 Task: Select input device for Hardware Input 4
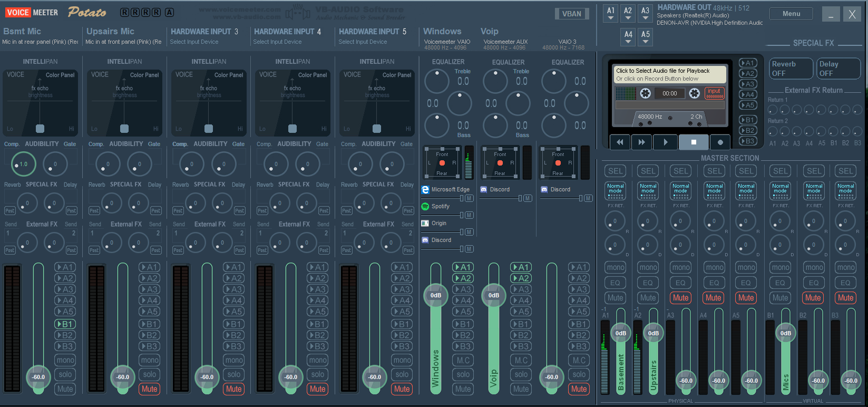277,42
